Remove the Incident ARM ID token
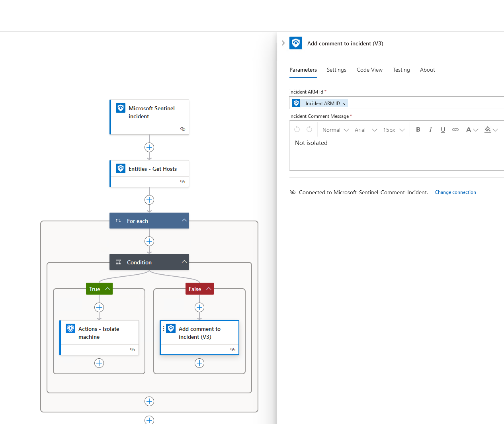 click(344, 103)
